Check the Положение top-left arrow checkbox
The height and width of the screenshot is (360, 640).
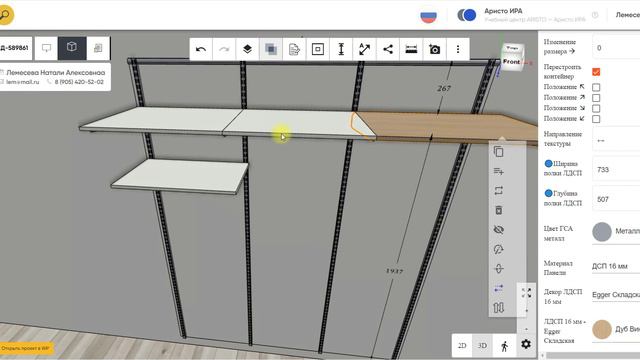596,87
